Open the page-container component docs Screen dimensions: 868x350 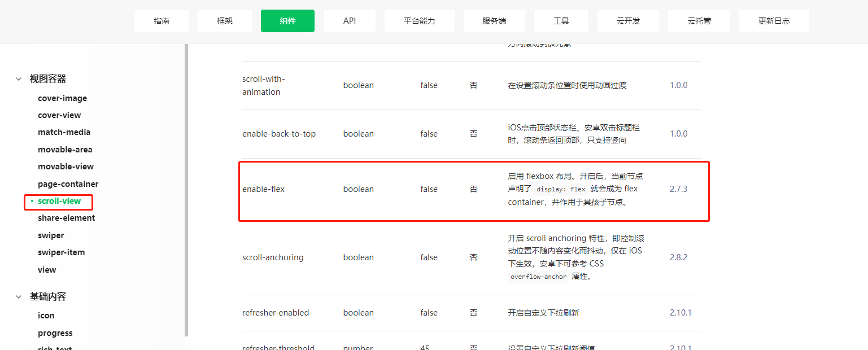point(68,183)
